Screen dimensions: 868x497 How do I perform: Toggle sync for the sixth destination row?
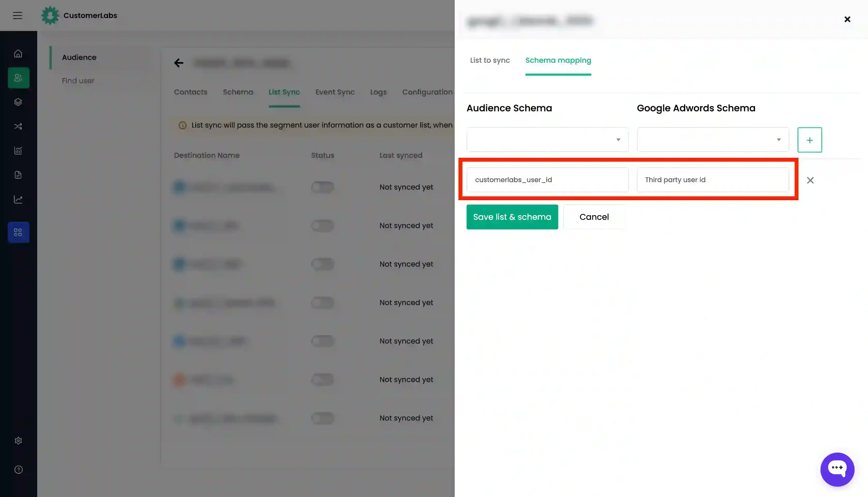(323, 379)
